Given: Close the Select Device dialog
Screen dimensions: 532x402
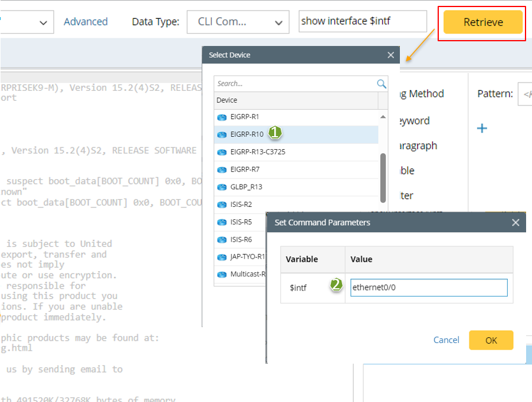Looking at the screenshot, I should (390, 55).
